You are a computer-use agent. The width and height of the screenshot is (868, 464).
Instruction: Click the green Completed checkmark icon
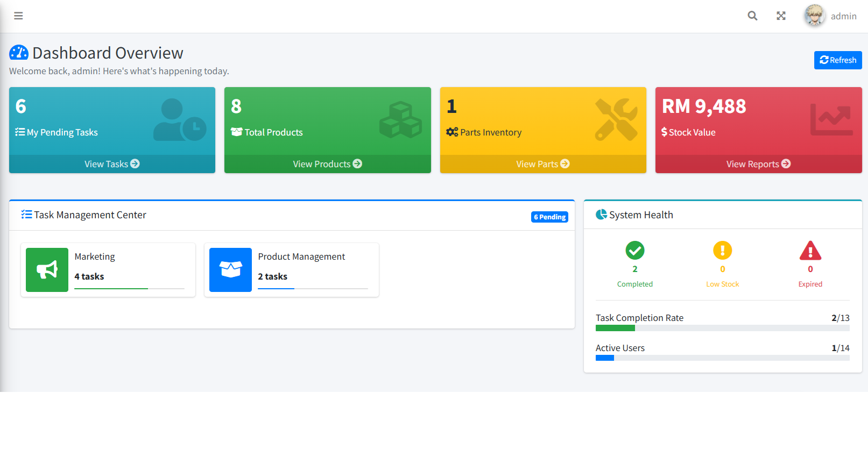(x=635, y=251)
